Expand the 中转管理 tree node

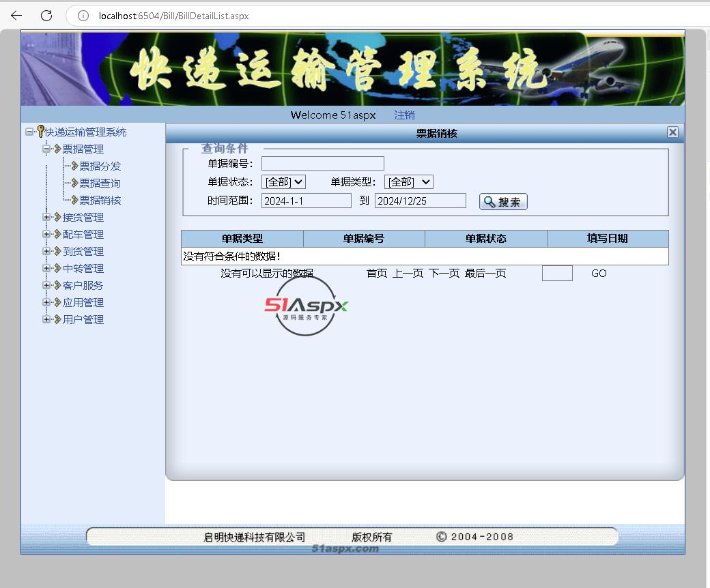[46, 268]
